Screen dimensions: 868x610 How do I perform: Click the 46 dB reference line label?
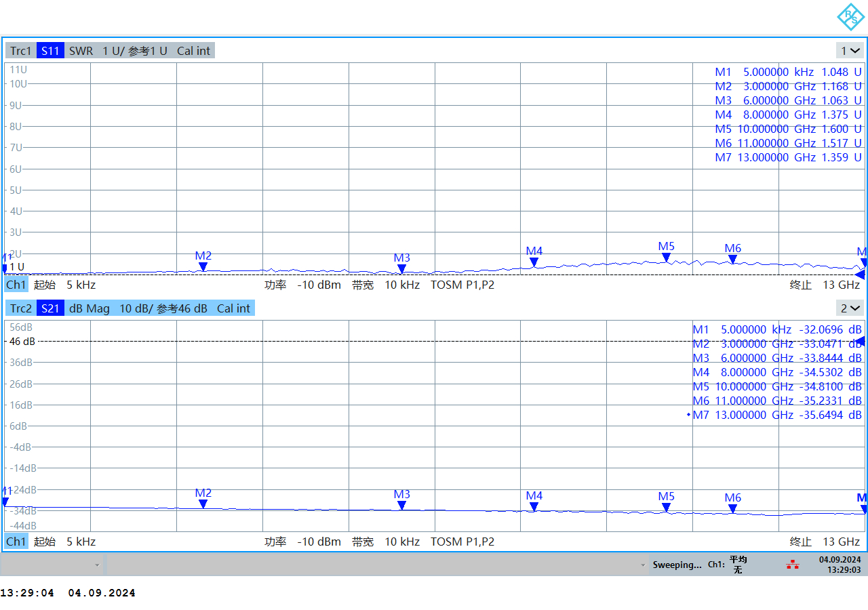(22, 342)
